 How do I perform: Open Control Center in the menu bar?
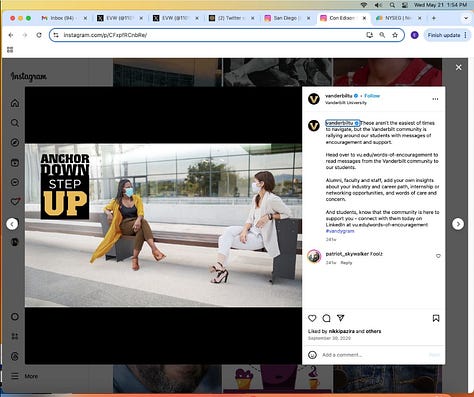coord(405,5)
